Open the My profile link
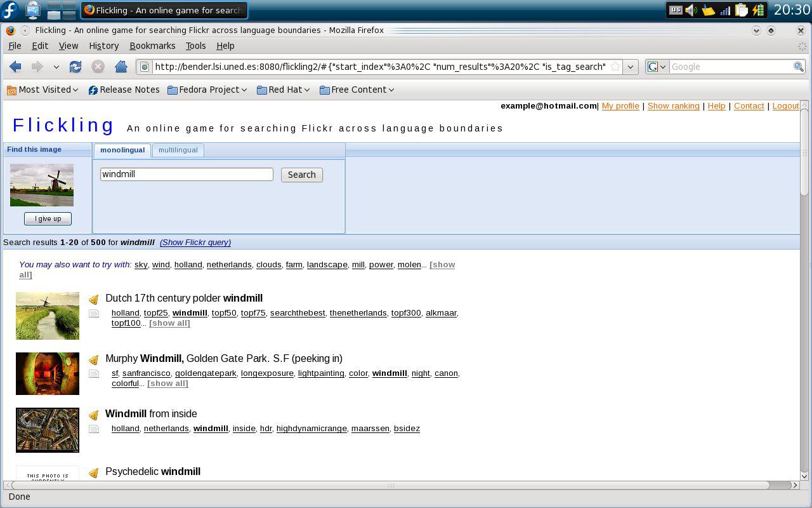Image resolution: width=812 pixels, height=508 pixels. [620, 106]
